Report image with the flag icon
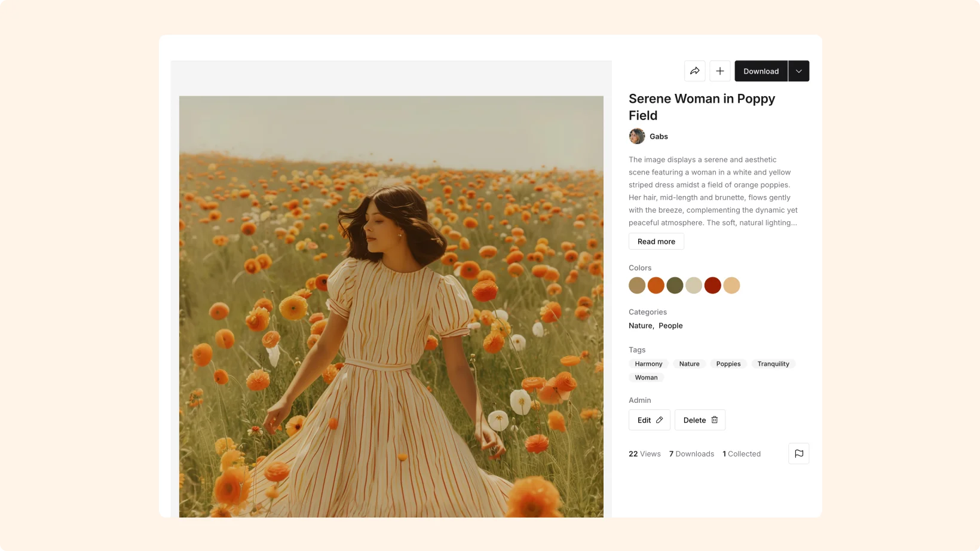 [x=799, y=454]
